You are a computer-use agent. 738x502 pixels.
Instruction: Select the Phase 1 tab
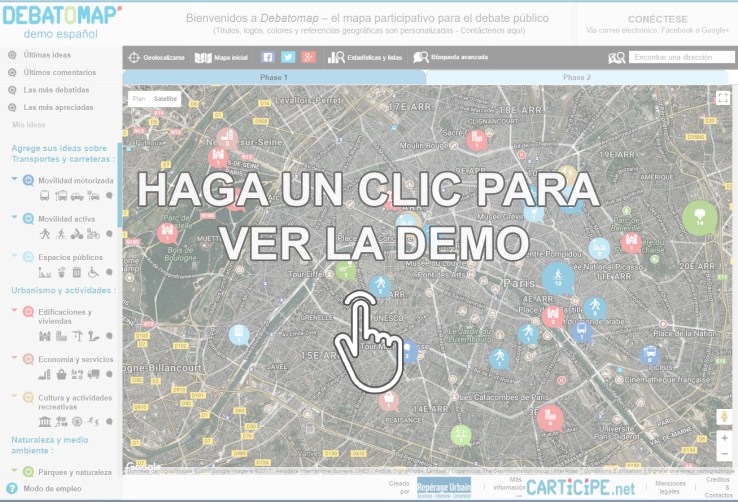click(273, 77)
